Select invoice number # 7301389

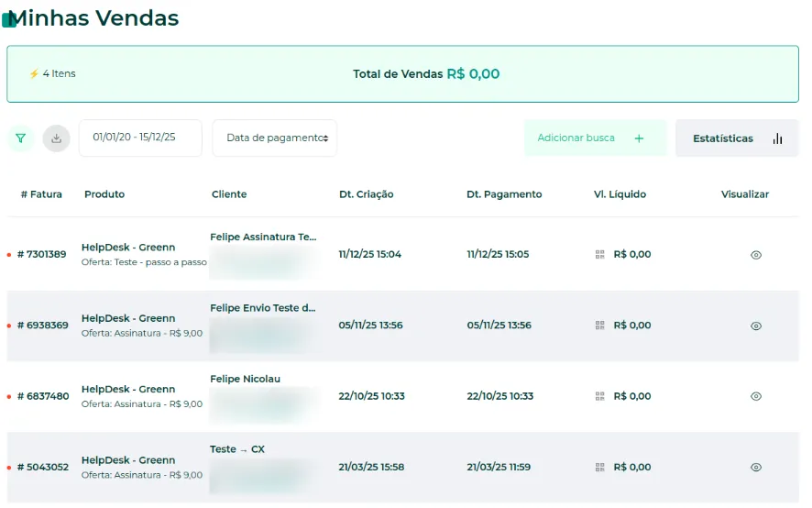point(41,255)
